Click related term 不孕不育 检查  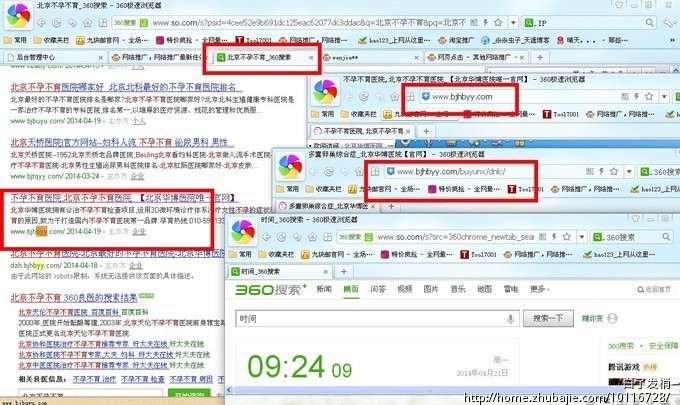[142, 379]
